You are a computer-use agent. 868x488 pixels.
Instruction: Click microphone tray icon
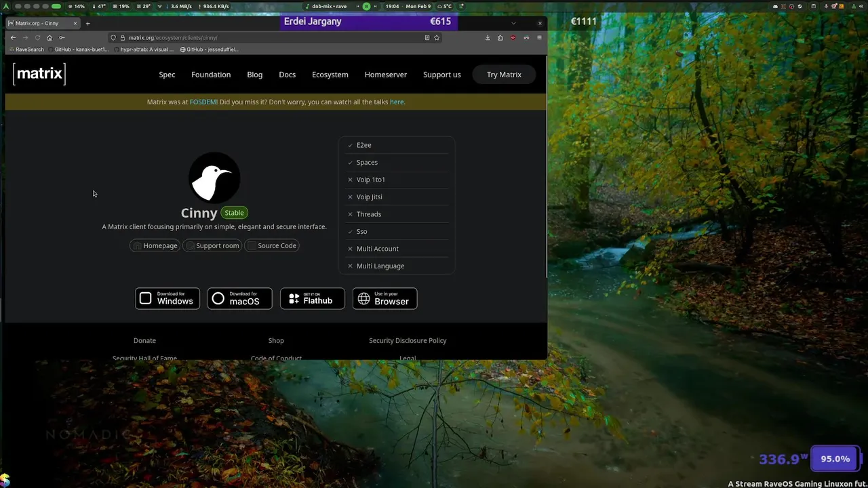click(x=826, y=6)
